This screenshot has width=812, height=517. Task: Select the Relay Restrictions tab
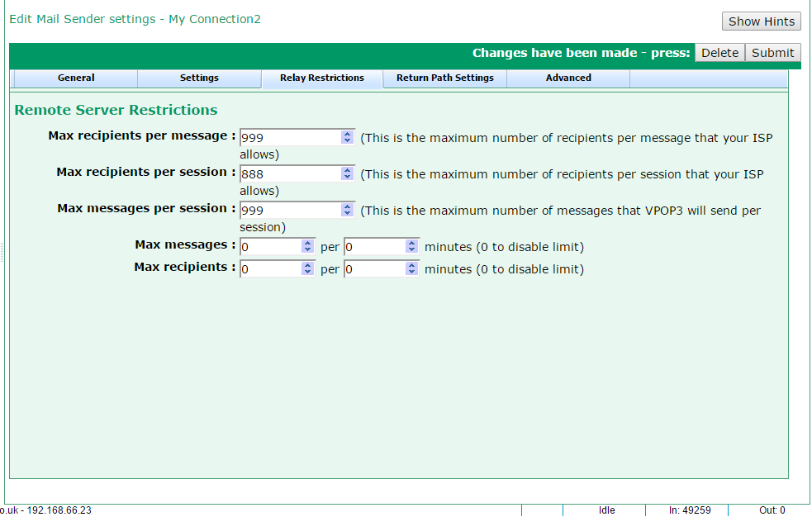click(x=321, y=78)
